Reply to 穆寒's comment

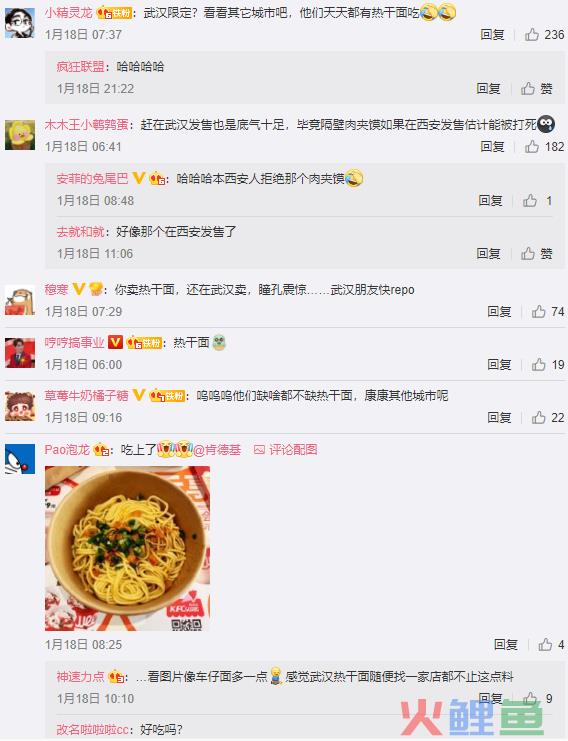click(x=499, y=311)
